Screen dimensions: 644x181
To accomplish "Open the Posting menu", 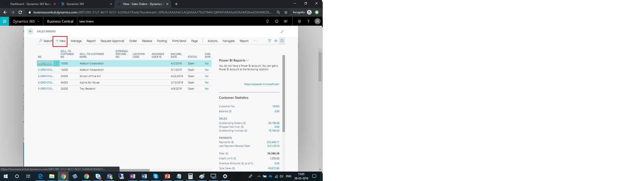I will [162, 41].
